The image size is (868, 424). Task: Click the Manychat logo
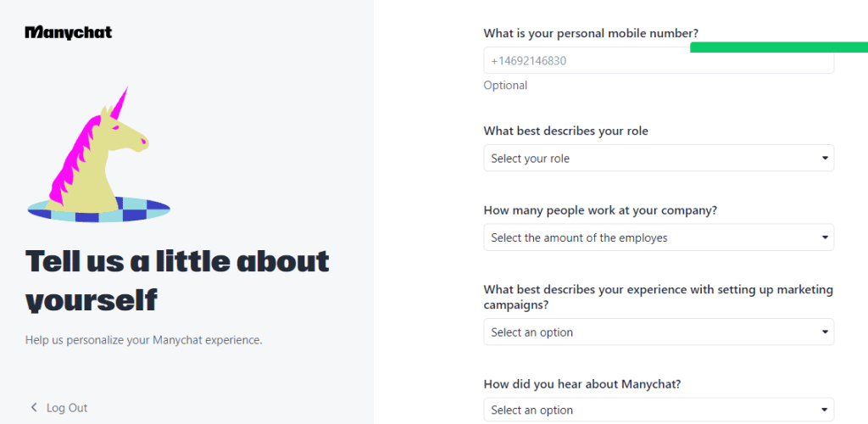coord(69,32)
